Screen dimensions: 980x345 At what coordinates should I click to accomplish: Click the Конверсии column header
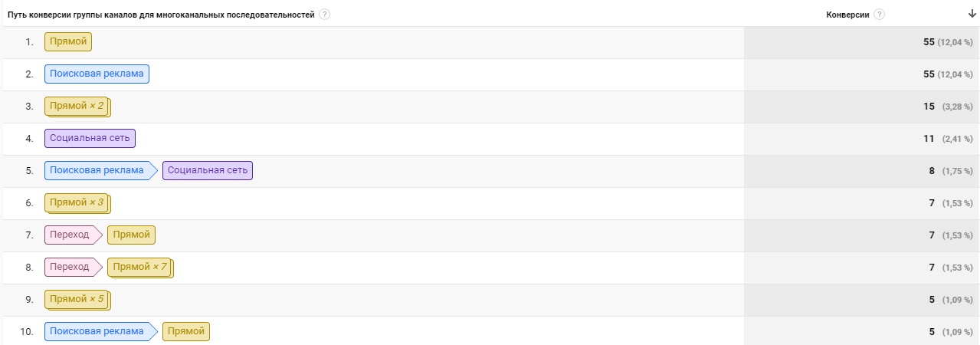[847, 15]
